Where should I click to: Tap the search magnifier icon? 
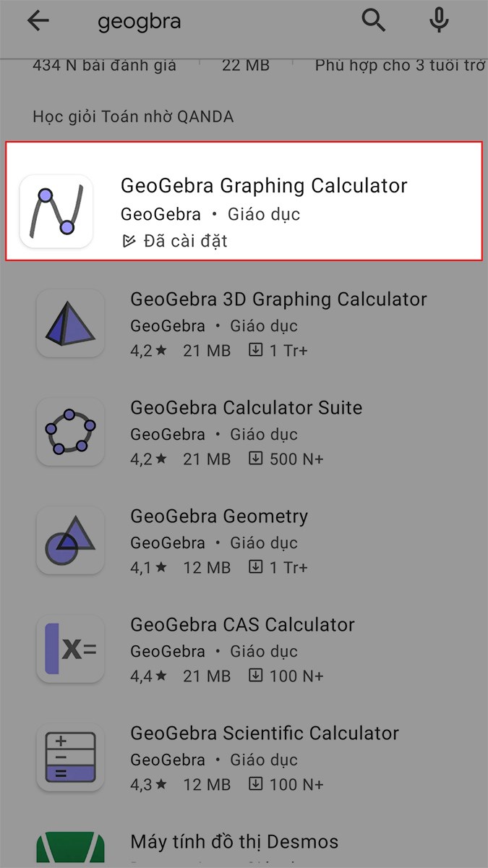pos(374,21)
